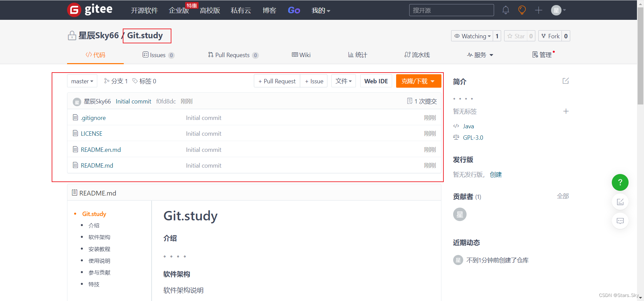The image size is (644, 301).
Task: Open the floating chat message icon
Action: click(x=620, y=221)
